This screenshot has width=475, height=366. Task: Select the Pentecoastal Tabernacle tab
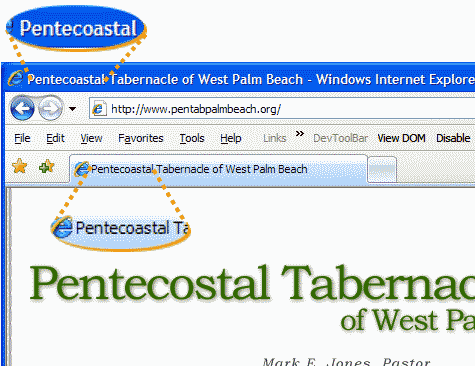pyautogui.click(x=218, y=169)
